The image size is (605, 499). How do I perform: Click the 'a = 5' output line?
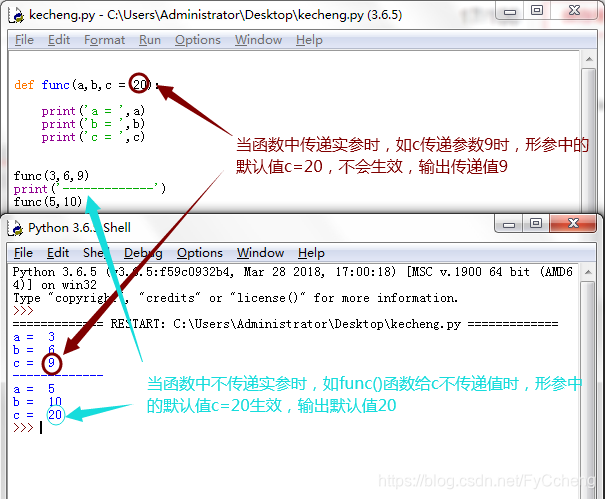(x=34, y=389)
